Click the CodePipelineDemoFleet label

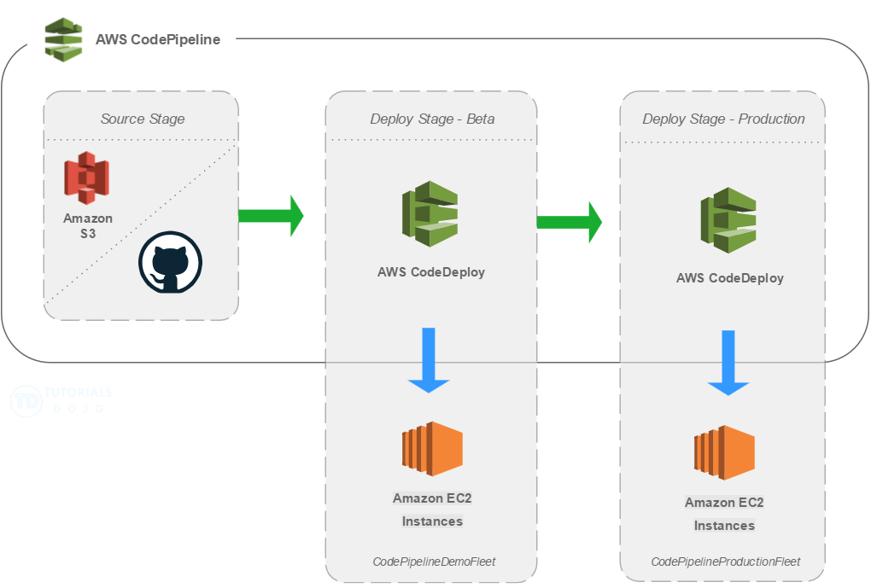click(x=434, y=562)
